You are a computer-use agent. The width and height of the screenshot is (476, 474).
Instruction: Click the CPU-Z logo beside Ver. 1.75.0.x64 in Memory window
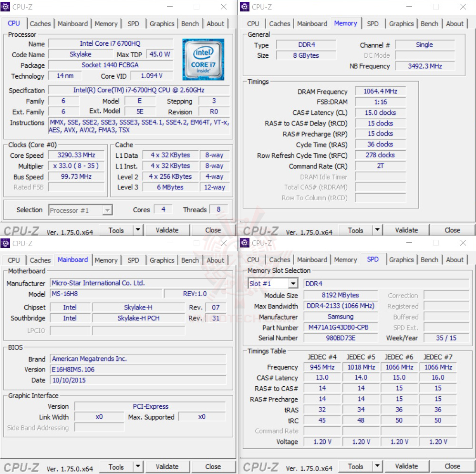tap(260, 231)
